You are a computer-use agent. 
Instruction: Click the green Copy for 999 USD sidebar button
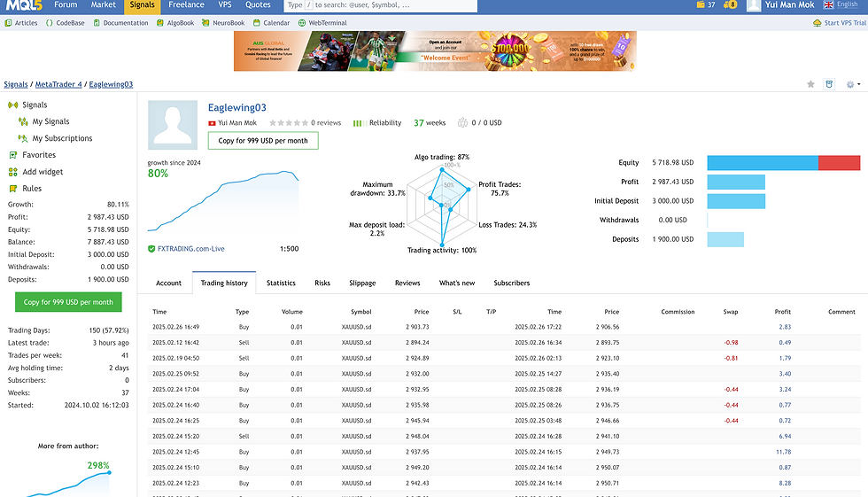[68, 302]
